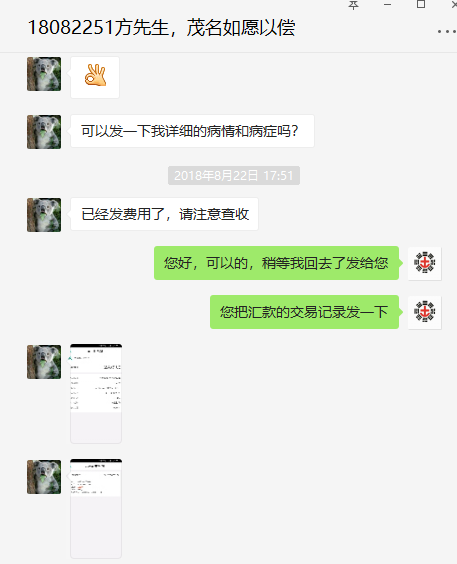Screen dimensions: 457x564
Task: Select green bubble 您把汇款的交易记录发一下
Action: [x=305, y=312]
